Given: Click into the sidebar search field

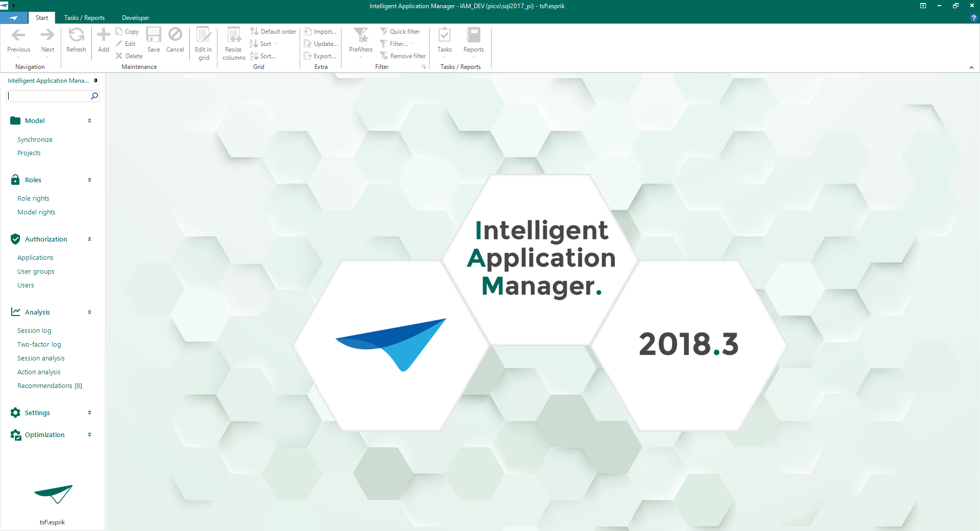Looking at the screenshot, I should coord(48,96).
